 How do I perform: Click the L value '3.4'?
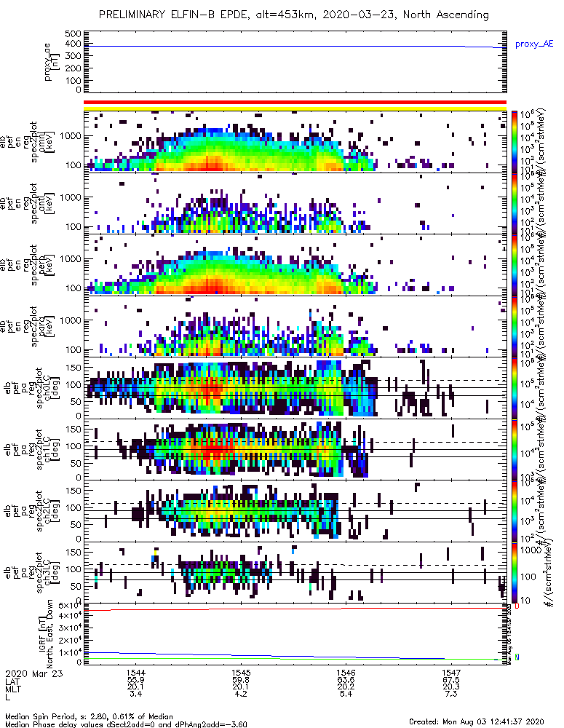(136, 694)
